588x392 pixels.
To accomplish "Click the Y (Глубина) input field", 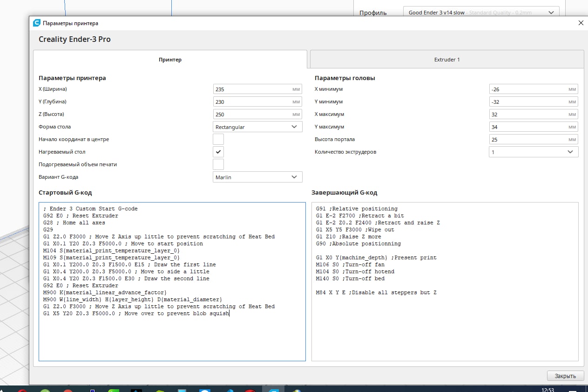I will (257, 101).
